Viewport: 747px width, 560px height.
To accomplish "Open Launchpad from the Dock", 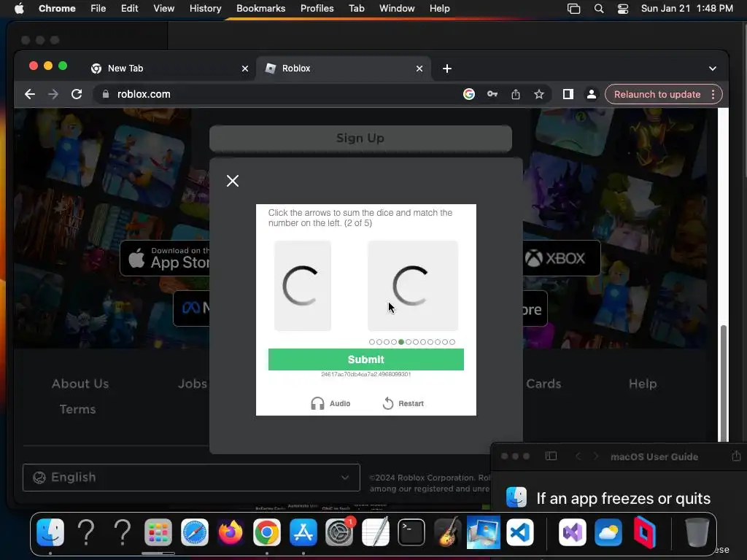I will [158, 532].
